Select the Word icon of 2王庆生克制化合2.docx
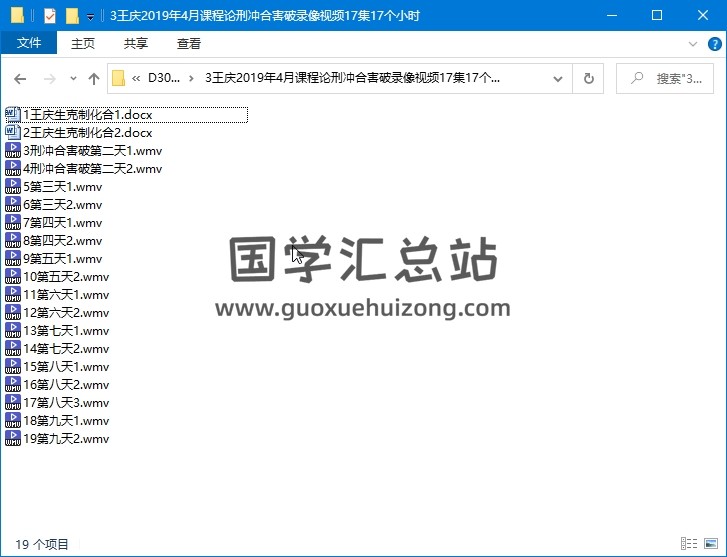Viewport: 727px width, 557px height. [13, 133]
